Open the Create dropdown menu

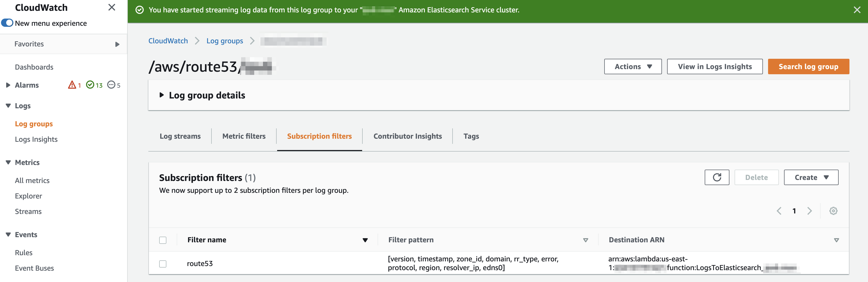pos(811,177)
